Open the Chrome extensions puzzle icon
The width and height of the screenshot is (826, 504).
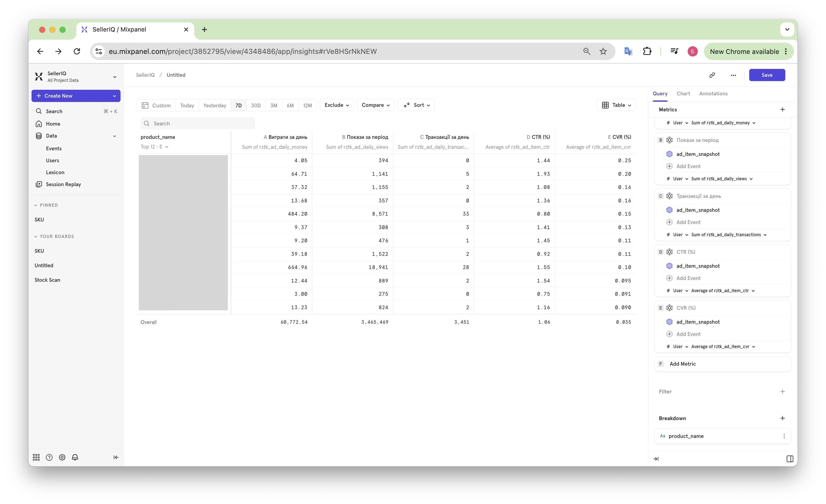647,51
